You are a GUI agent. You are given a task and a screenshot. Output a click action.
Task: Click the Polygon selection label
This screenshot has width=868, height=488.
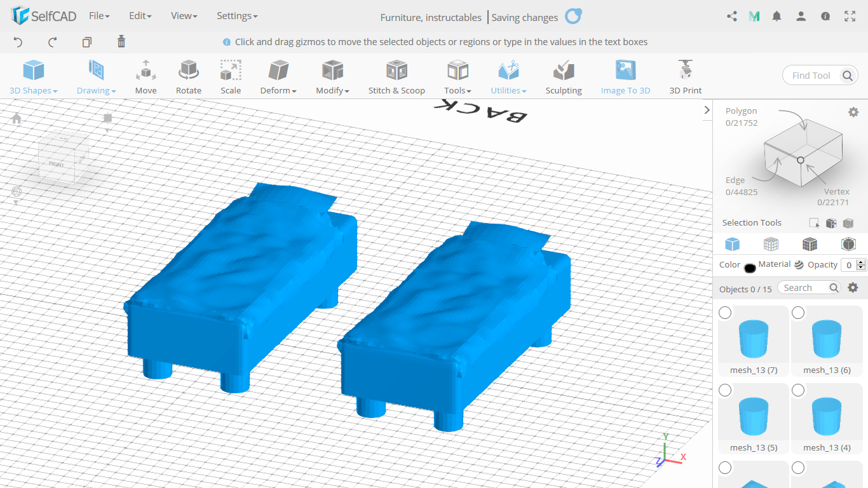742,111
